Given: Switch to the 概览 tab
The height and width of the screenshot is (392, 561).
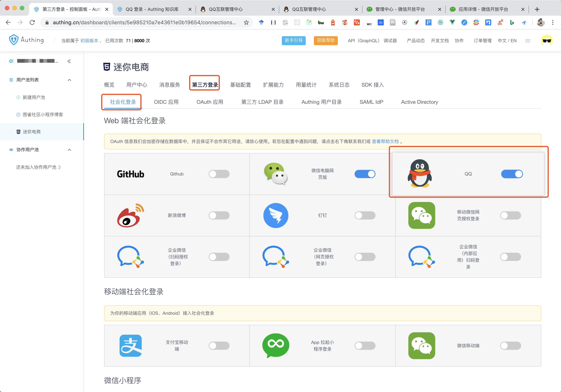Looking at the screenshot, I should (109, 85).
